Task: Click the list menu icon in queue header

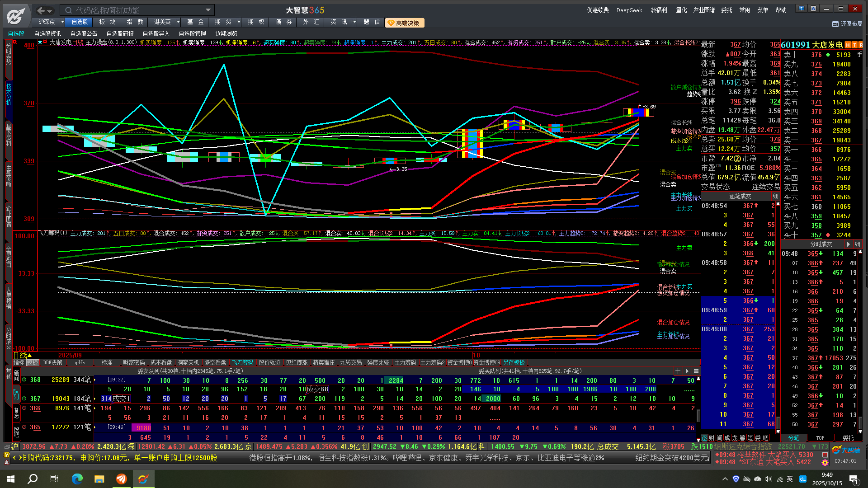Action: click(696, 371)
